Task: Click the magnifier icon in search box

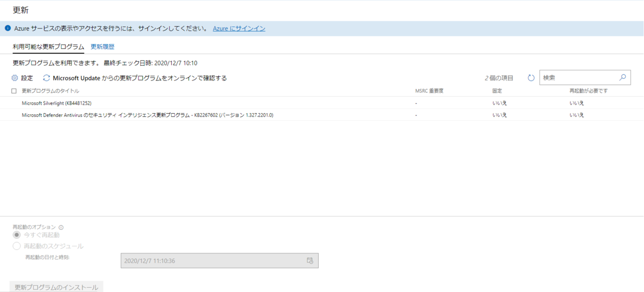Action: pos(623,77)
